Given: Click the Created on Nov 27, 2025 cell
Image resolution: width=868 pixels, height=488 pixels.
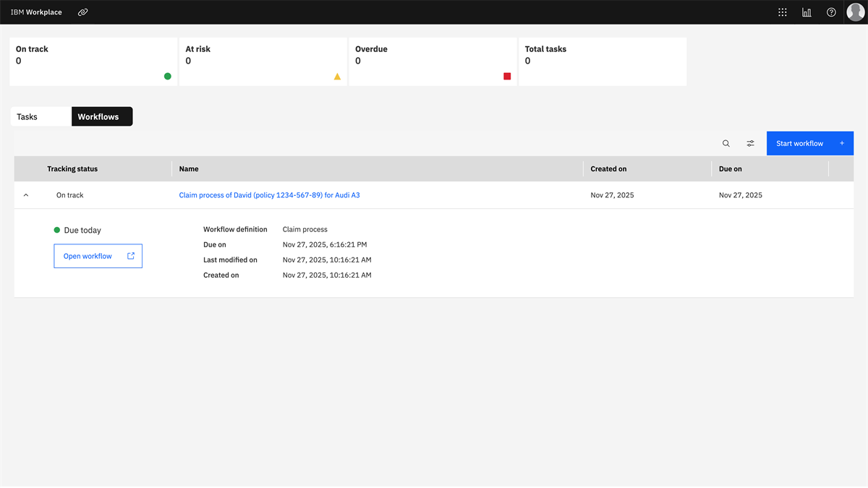Looking at the screenshot, I should (x=612, y=195).
